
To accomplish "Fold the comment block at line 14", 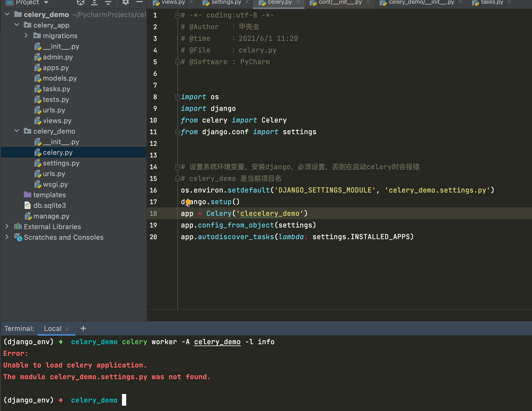I will pyautogui.click(x=177, y=167).
